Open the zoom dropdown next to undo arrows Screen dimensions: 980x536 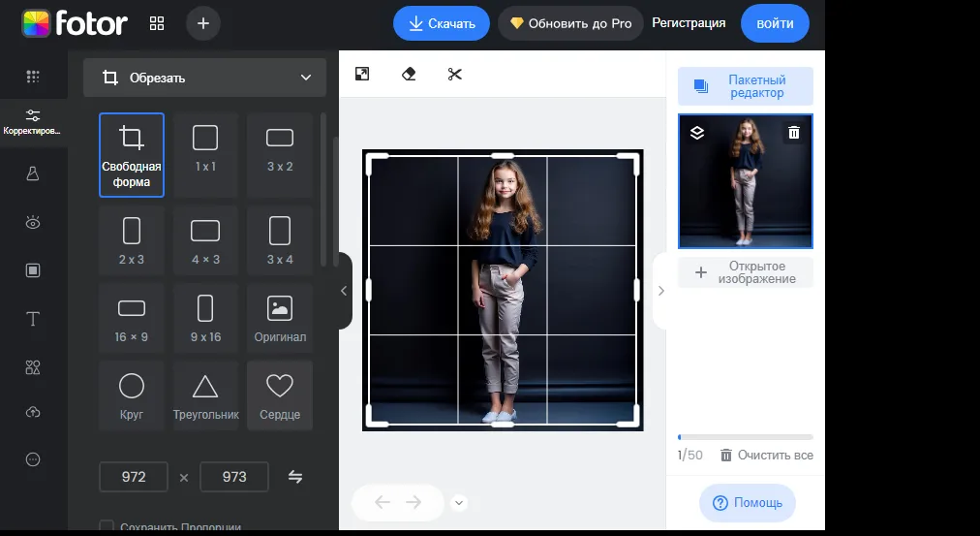(x=460, y=502)
